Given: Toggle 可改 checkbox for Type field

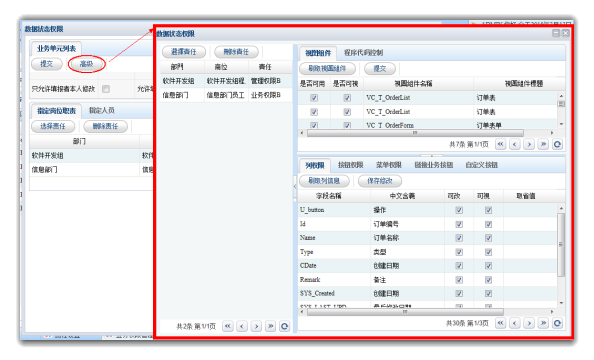Looking at the screenshot, I should pyautogui.click(x=459, y=252).
